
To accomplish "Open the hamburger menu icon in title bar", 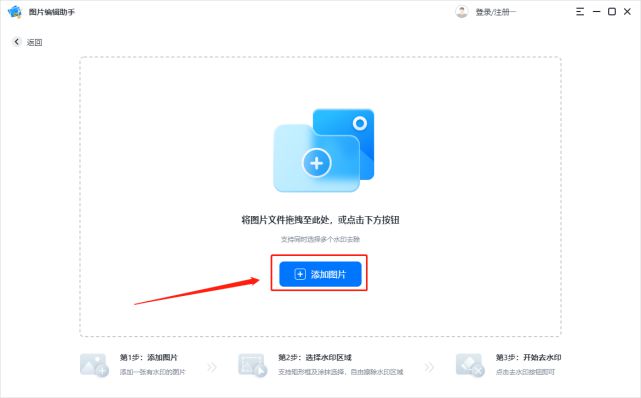I will [580, 12].
